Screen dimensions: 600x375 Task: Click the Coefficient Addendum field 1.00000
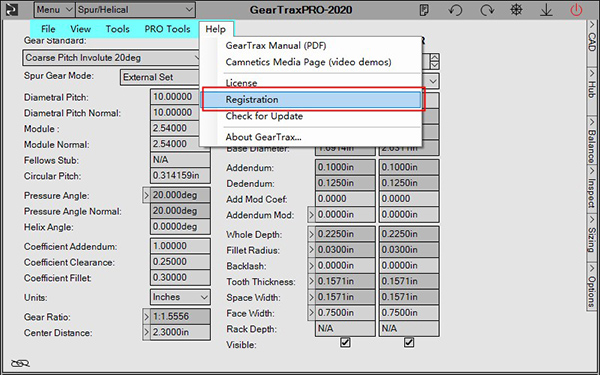pyautogui.click(x=180, y=246)
